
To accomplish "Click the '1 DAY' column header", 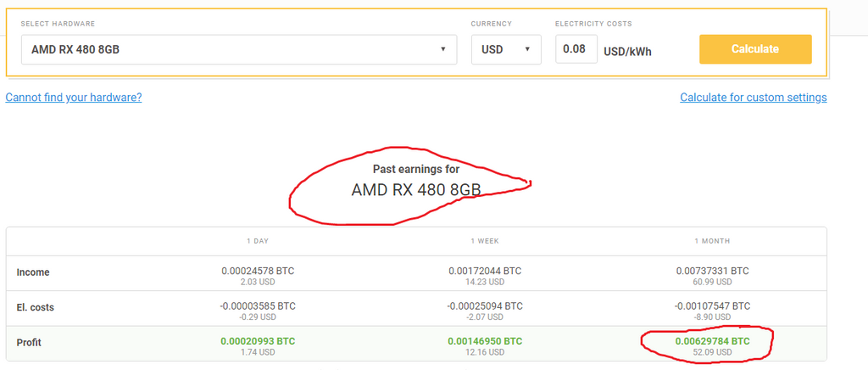I will pos(258,241).
